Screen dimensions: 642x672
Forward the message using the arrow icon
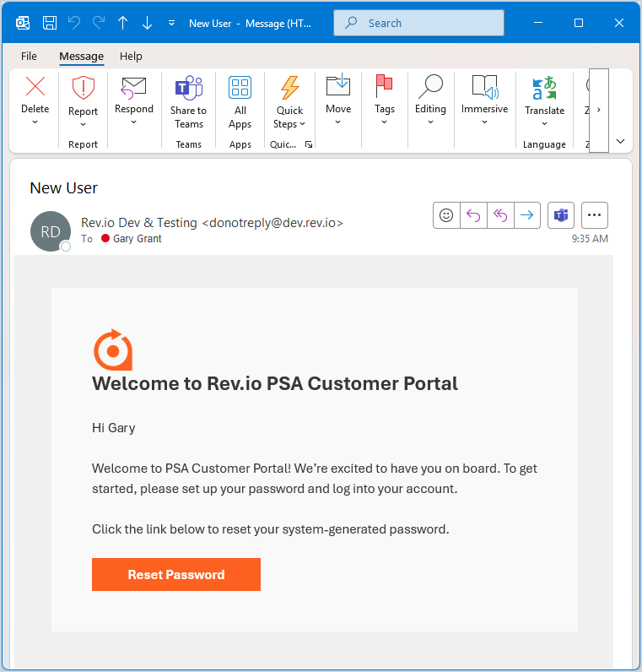click(x=527, y=215)
